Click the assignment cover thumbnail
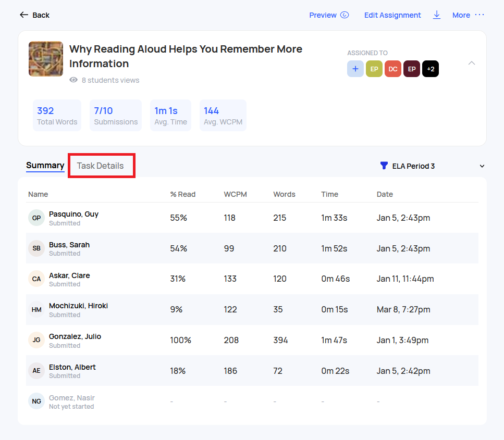Image resolution: width=504 pixels, height=440 pixels. coord(46,59)
